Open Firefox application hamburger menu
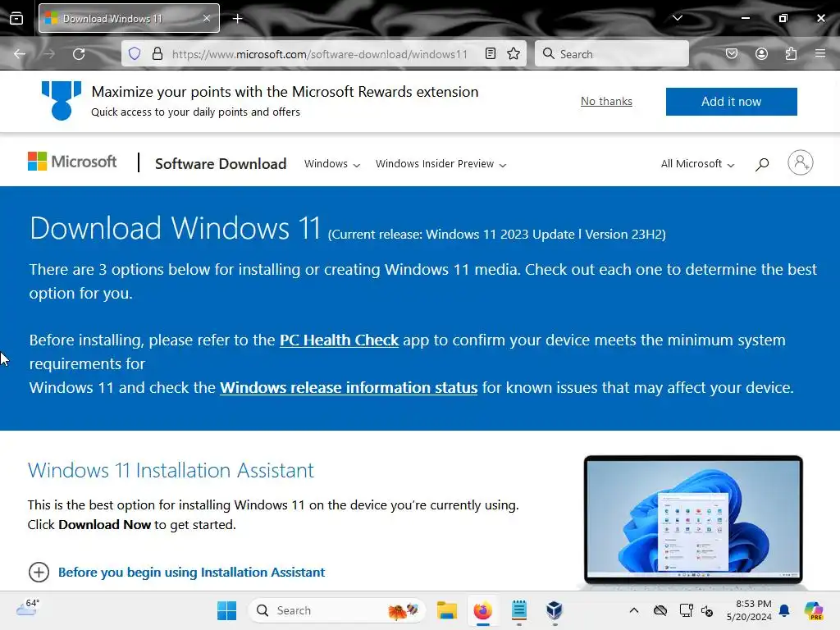The image size is (840, 630). pos(819,53)
